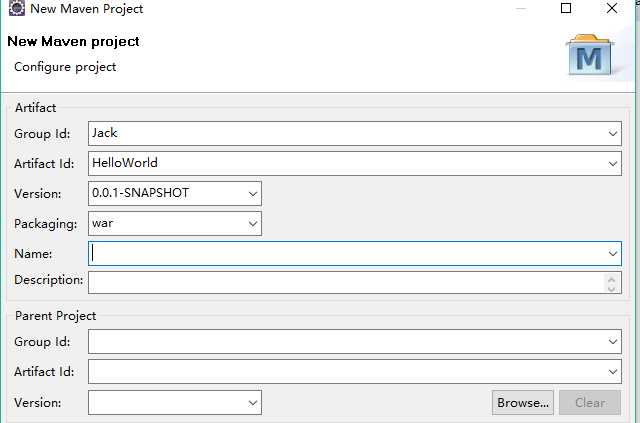This screenshot has width=640, height=423.
Task: Click inside Parent Project Group Id field
Action: tap(355, 342)
